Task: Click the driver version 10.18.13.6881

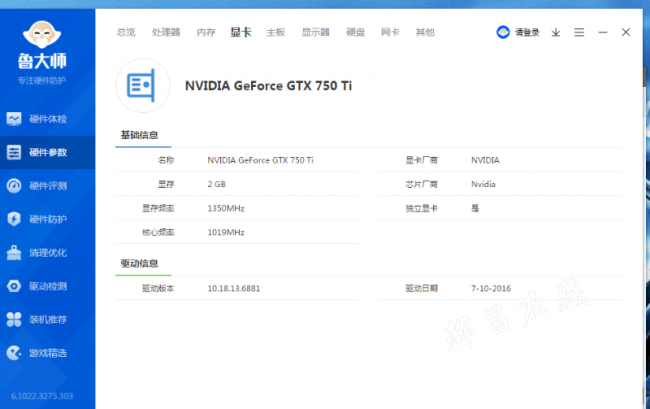Action: 234,288
